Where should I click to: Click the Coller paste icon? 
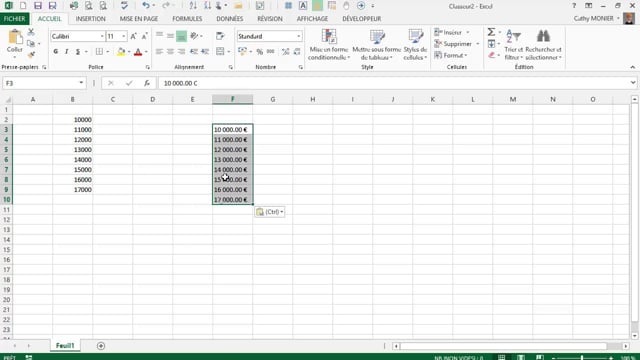15,37
